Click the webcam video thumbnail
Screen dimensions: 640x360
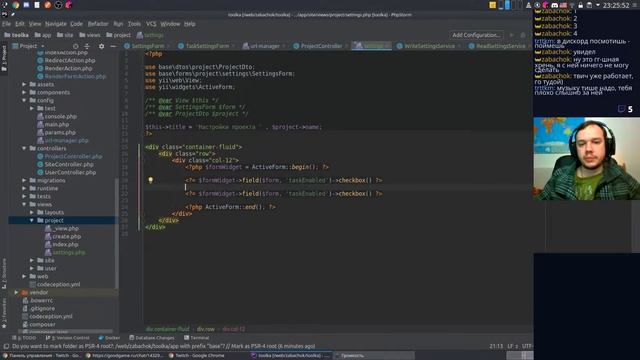[586, 158]
